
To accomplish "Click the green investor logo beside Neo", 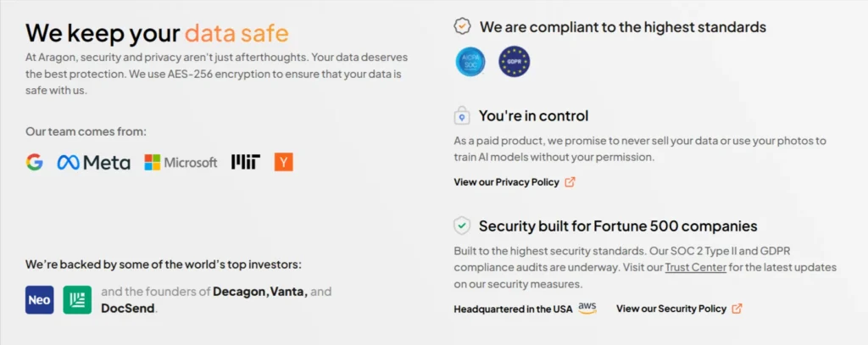I will click(77, 299).
